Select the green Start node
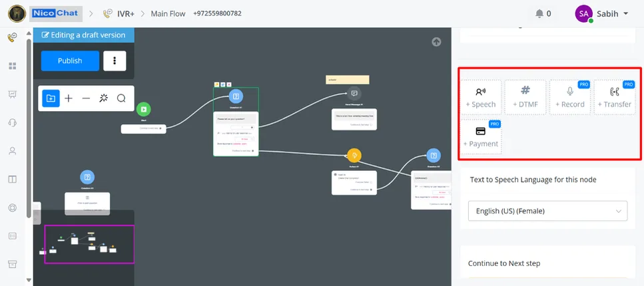 144,109
